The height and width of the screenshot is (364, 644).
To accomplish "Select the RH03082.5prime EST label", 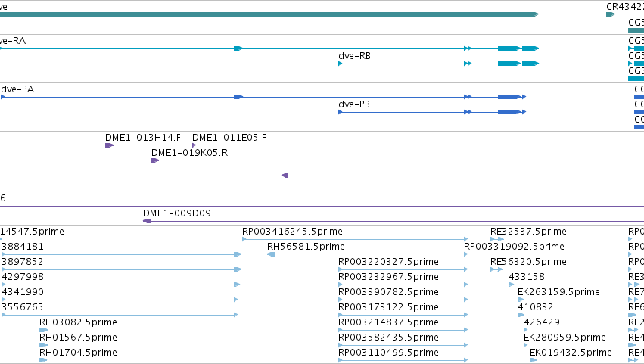I will tap(78, 322).
